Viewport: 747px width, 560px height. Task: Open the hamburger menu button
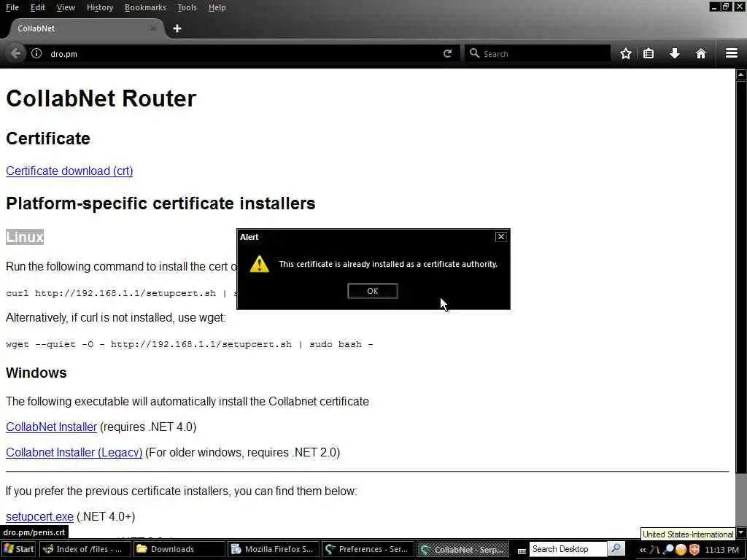pyautogui.click(x=731, y=53)
